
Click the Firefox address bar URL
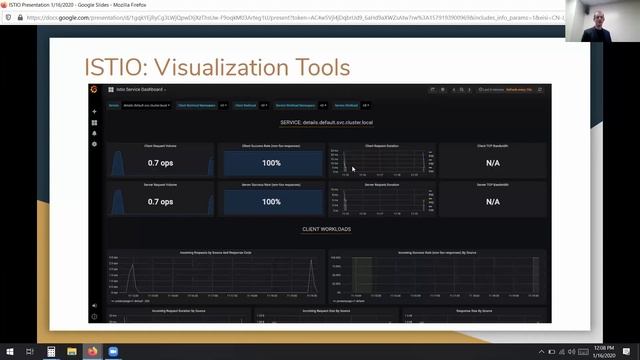(295, 18)
